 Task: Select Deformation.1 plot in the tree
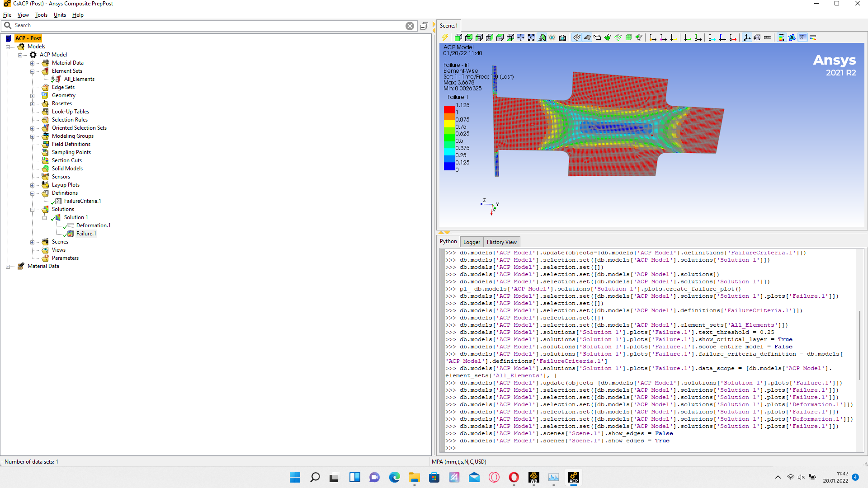pos(93,225)
